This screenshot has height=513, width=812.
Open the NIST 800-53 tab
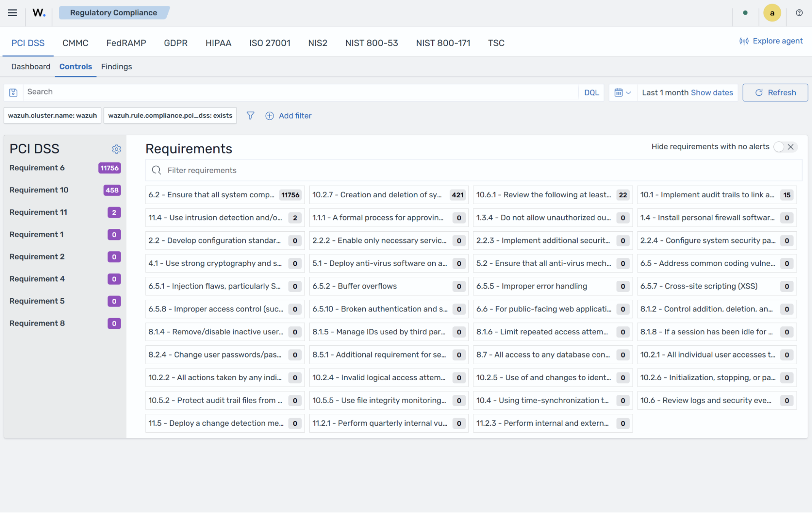372,43
